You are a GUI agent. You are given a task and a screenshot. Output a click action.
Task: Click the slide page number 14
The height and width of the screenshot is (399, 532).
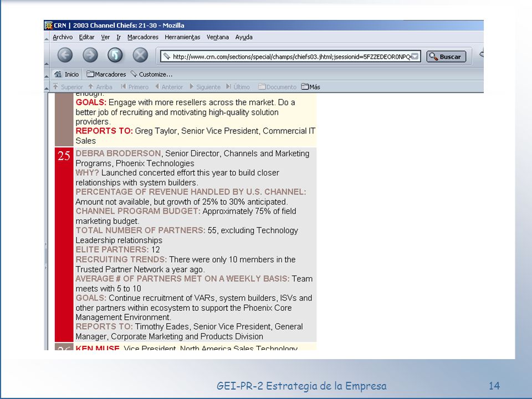coord(494,386)
